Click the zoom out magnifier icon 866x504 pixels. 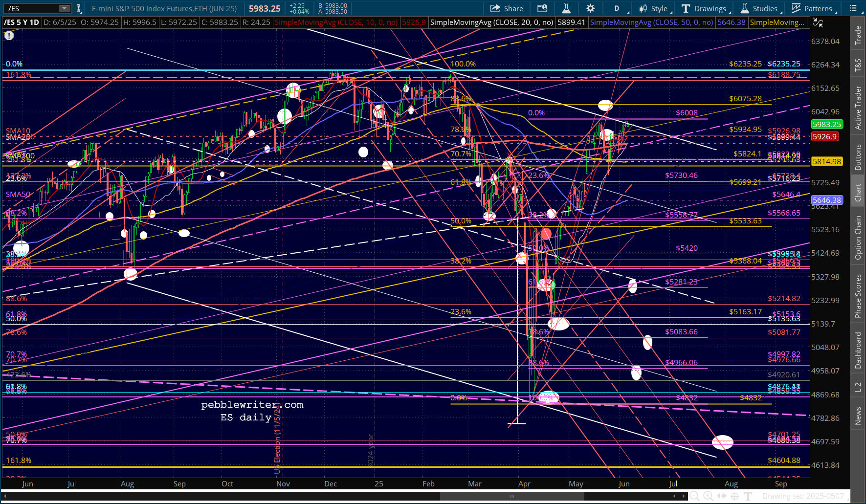click(694, 496)
